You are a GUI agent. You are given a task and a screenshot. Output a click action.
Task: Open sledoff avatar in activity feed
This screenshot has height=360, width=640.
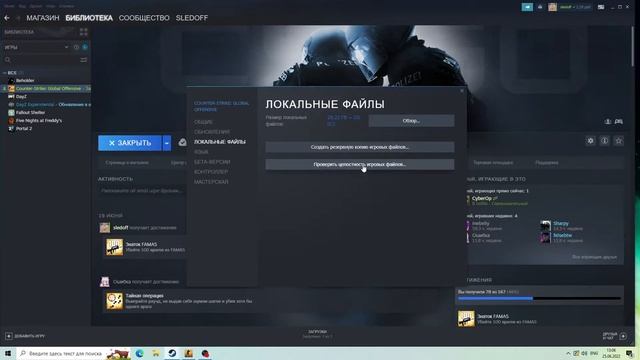(x=105, y=228)
